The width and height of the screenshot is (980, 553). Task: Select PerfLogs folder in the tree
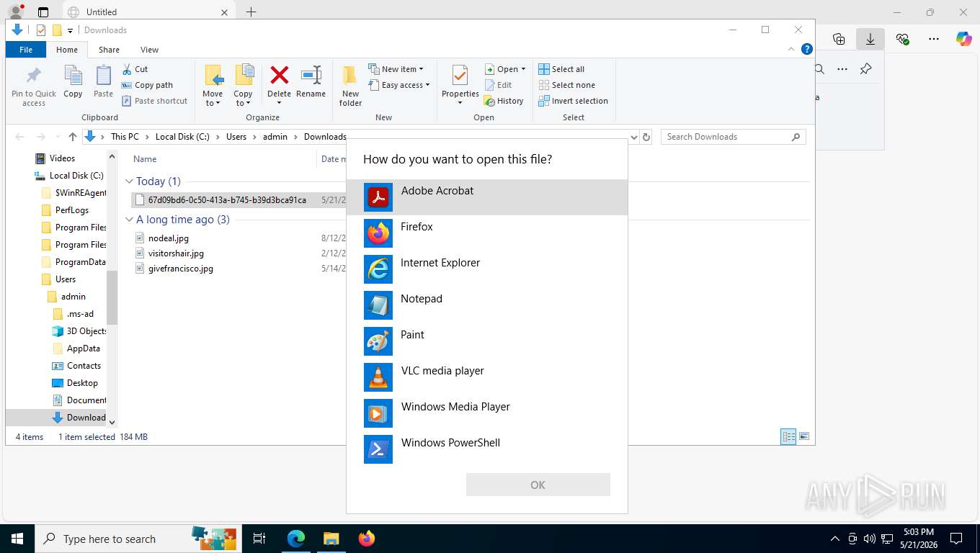(72, 210)
